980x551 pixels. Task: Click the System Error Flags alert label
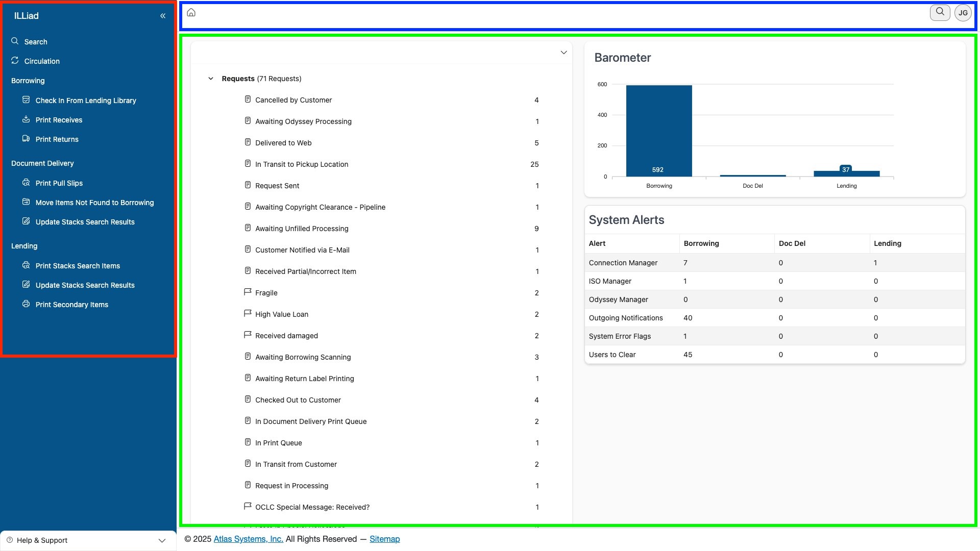[x=620, y=336]
